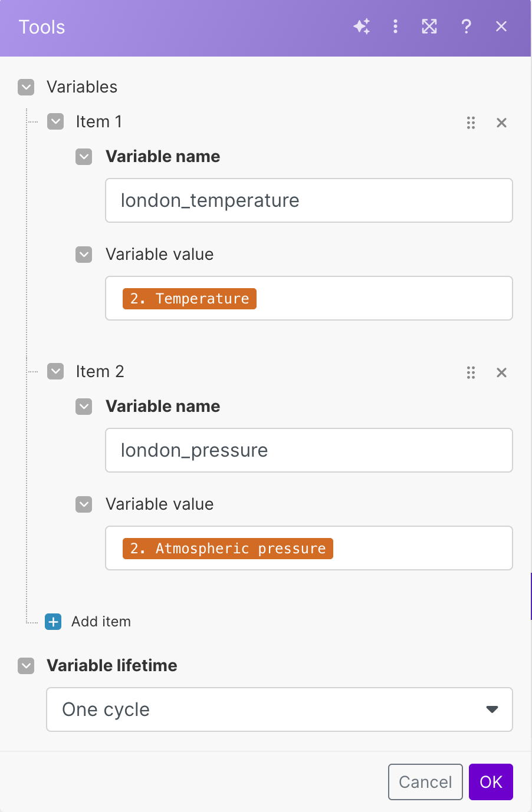Collapse Item 2 Variable value chevron
532x812 pixels.
(x=84, y=504)
